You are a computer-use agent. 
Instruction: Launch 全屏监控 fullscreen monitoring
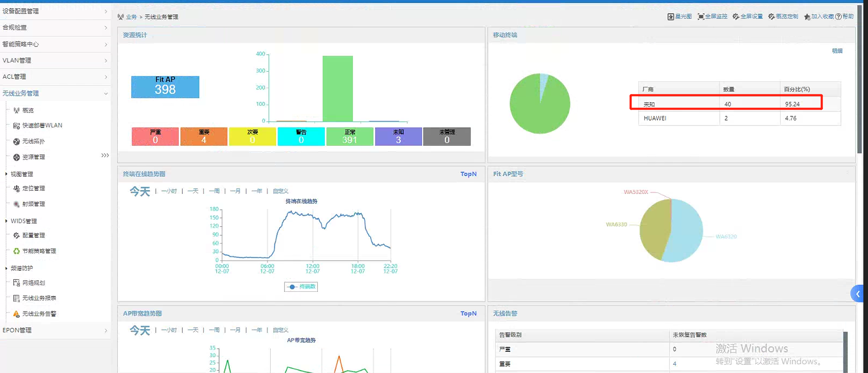713,16
